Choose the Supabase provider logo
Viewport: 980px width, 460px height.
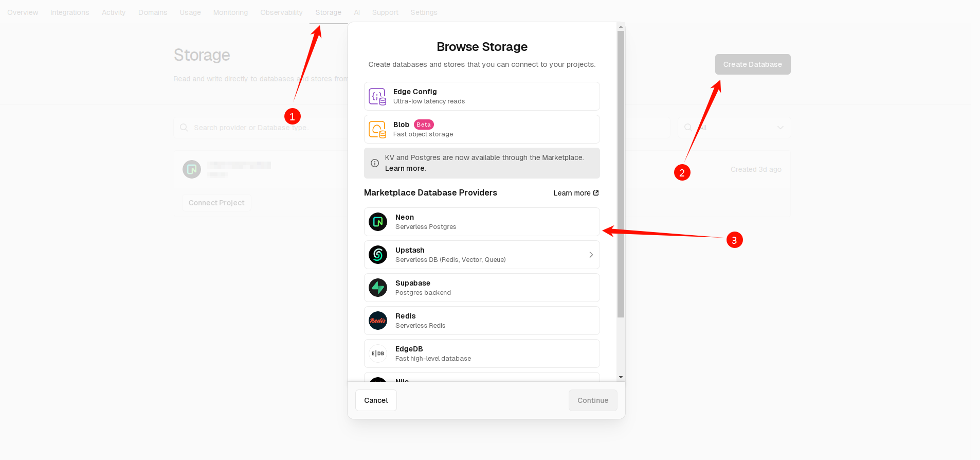tap(378, 288)
